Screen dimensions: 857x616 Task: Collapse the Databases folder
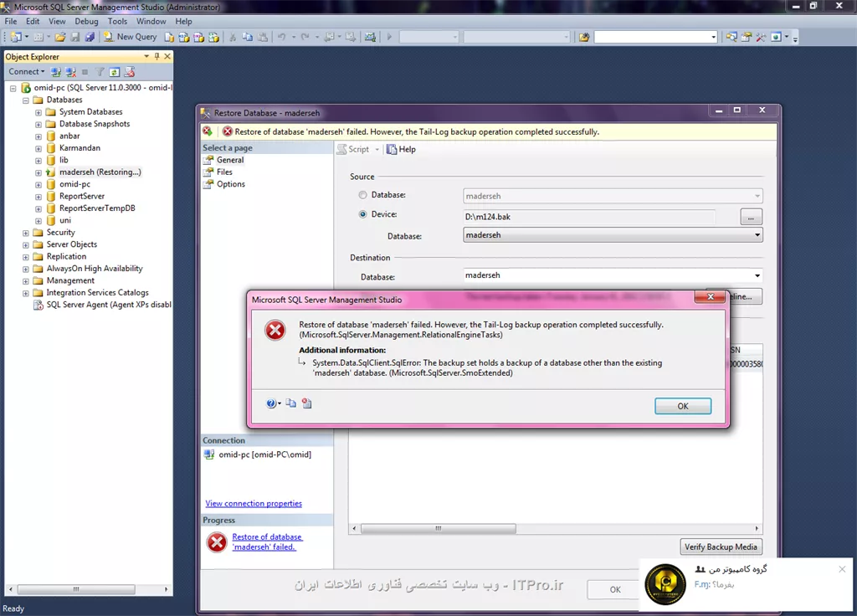point(26,100)
